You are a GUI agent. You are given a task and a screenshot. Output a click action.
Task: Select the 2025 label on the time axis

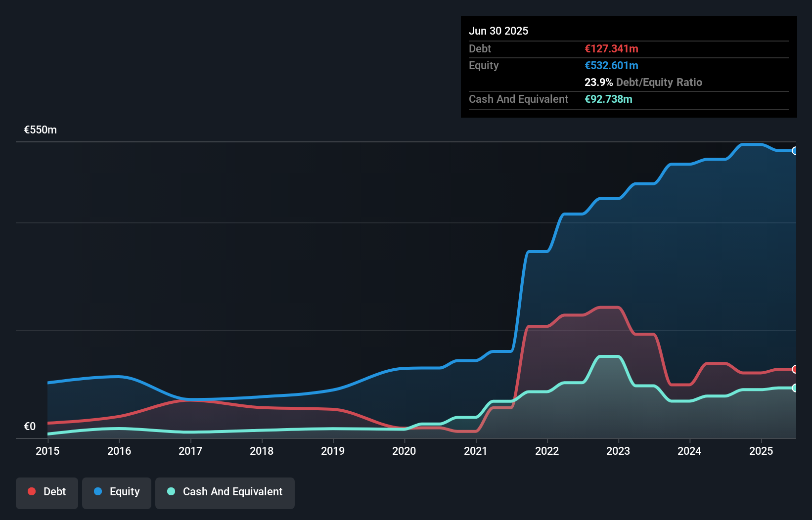tap(761, 451)
